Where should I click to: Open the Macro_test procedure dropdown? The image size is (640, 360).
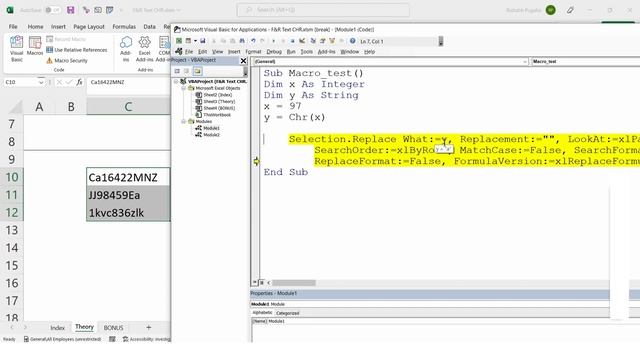click(585, 61)
